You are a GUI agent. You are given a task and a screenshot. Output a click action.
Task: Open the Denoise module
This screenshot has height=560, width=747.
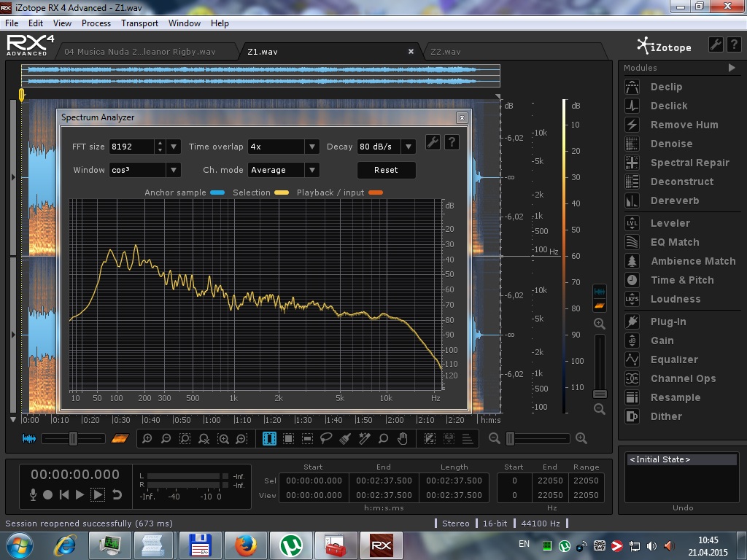click(x=671, y=144)
